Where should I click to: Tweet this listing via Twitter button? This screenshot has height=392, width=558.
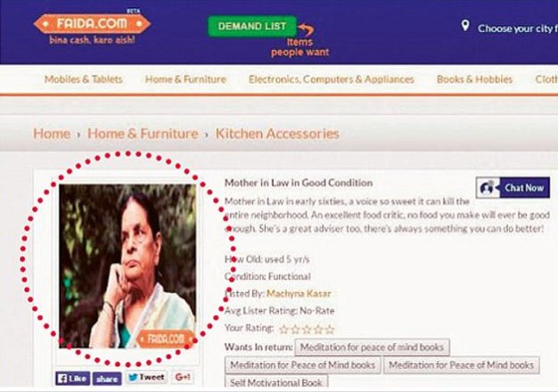pos(146,378)
